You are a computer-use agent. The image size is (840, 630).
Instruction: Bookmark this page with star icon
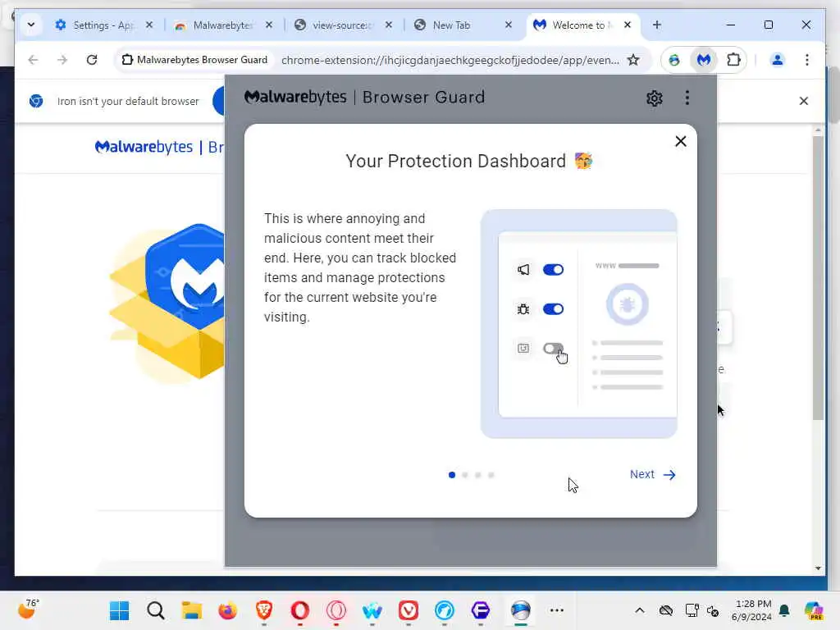coord(634,60)
